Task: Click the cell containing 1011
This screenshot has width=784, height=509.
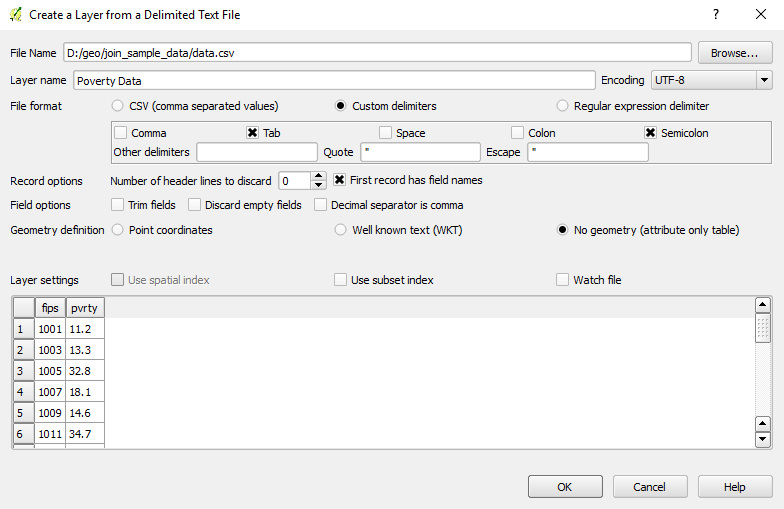Action: point(50,434)
